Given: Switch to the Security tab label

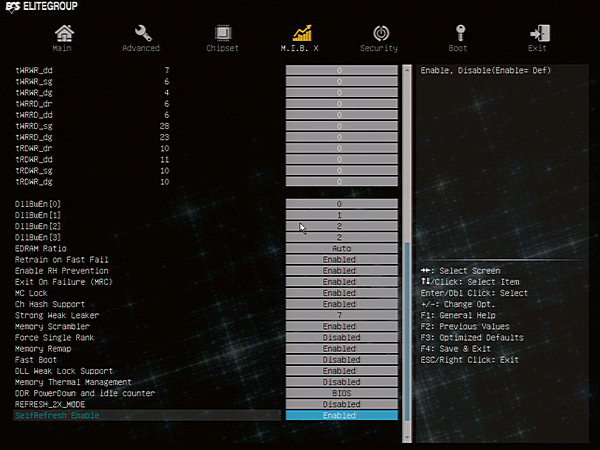Looking at the screenshot, I should pos(379,48).
